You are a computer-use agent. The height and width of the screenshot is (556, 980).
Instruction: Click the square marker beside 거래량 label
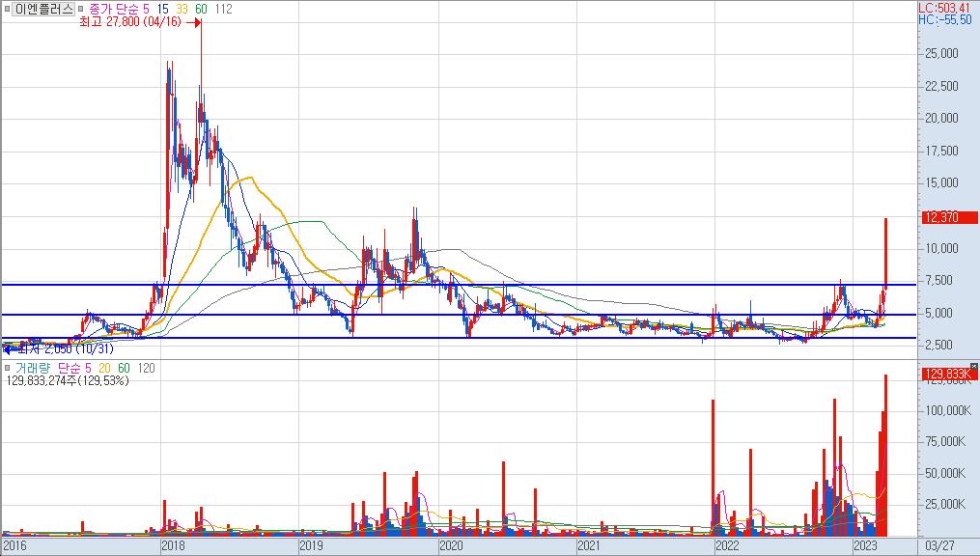click(x=7, y=368)
